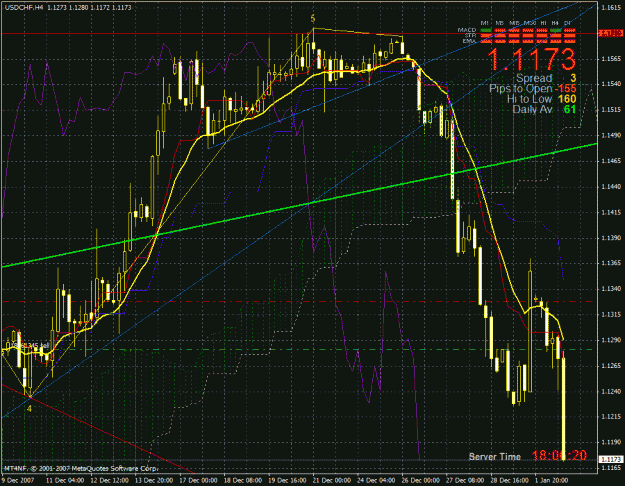The width and height of the screenshot is (625, 486).
Task: Click the STR signal bar under M30
Action: 528,35
